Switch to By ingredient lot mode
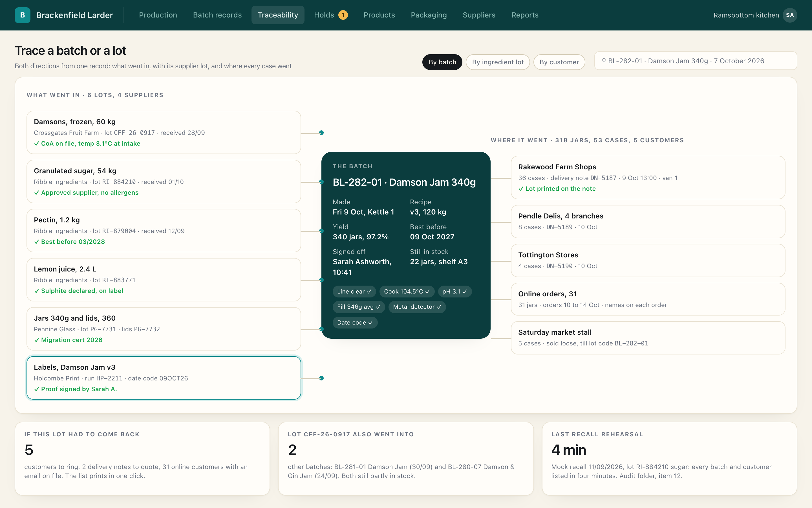The image size is (812, 508). 498,62
